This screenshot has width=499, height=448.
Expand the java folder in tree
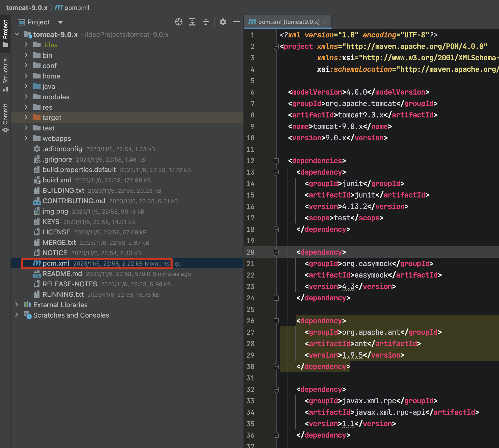(x=26, y=86)
